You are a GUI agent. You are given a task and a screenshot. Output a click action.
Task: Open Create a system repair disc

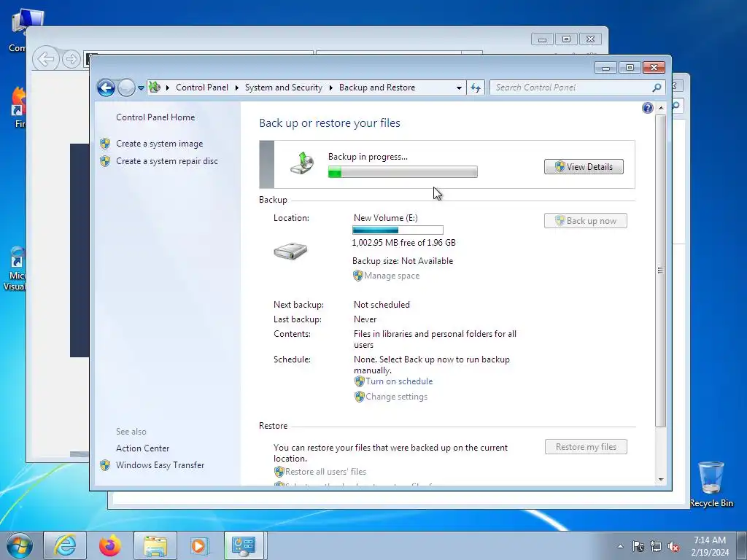tap(167, 161)
